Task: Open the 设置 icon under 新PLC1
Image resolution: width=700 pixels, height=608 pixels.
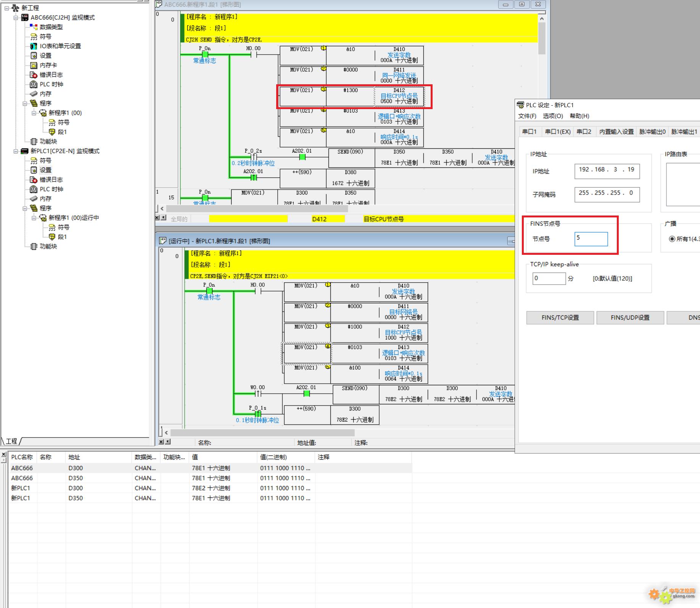Action: point(34,170)
